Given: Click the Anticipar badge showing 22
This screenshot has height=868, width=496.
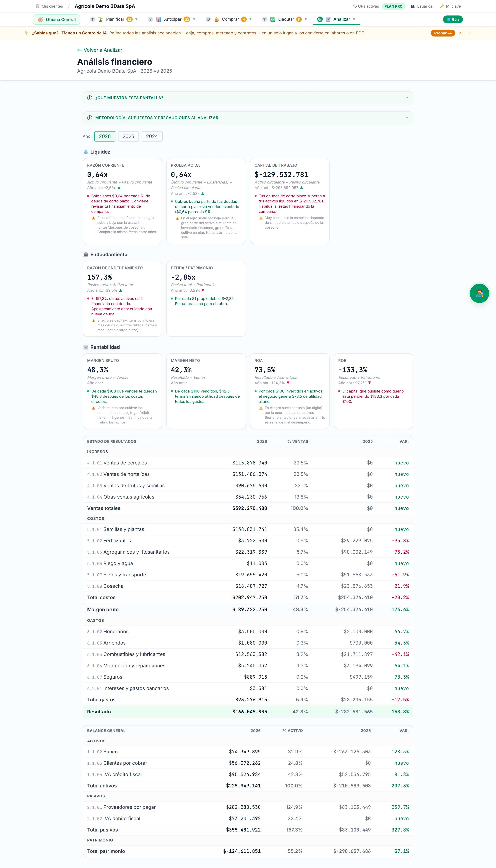Looking at the screenshot, I should (187, 19).
